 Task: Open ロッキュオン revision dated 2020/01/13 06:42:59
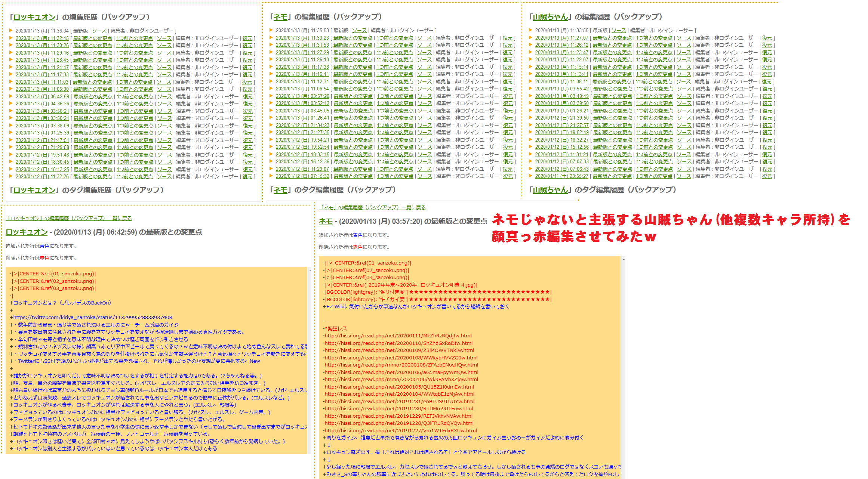point(42,96)
